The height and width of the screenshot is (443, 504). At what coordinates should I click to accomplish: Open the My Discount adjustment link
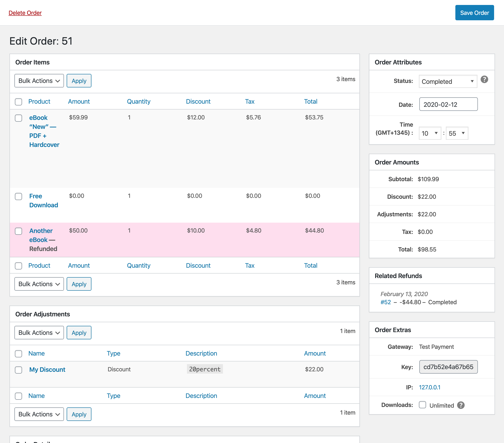click(47, 370)
